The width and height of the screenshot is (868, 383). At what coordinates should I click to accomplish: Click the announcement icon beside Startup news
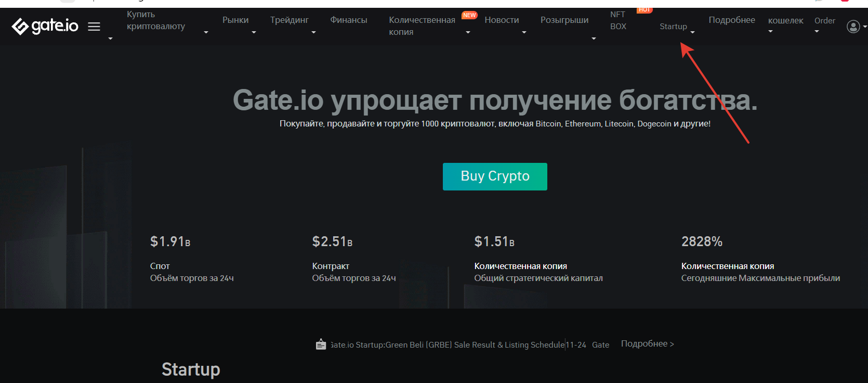tap(321, 344)
